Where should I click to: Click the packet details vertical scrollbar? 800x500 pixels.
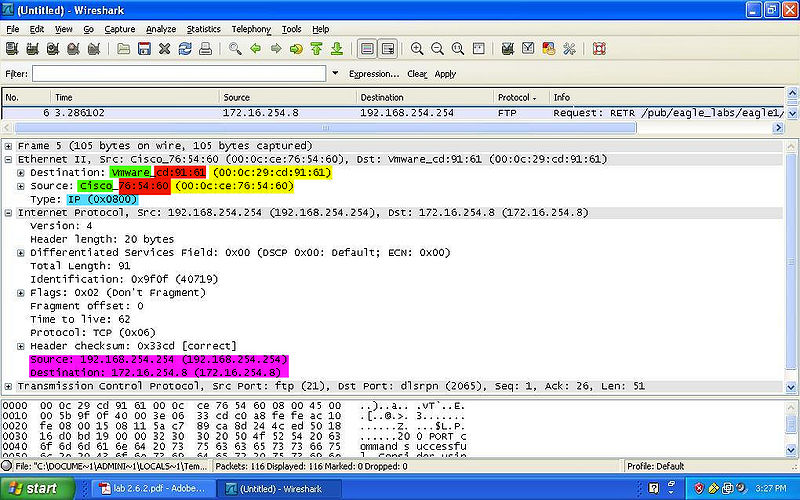pyautogui.click(x=791, y=260)
